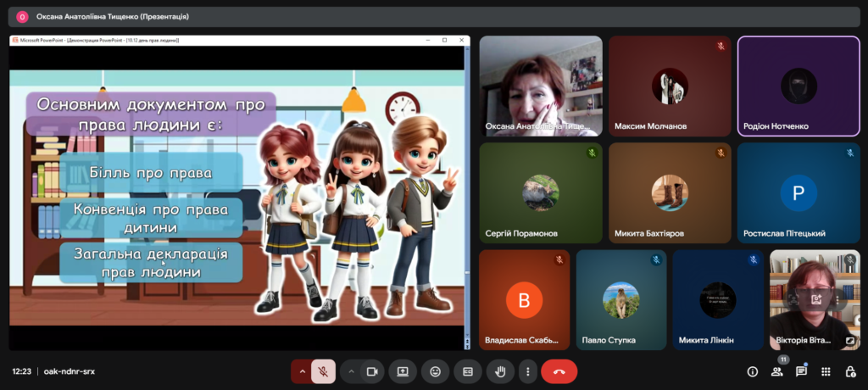The image size is (868, 390).
Task: Open the meeting details info icon
Action: pos(752,371)
